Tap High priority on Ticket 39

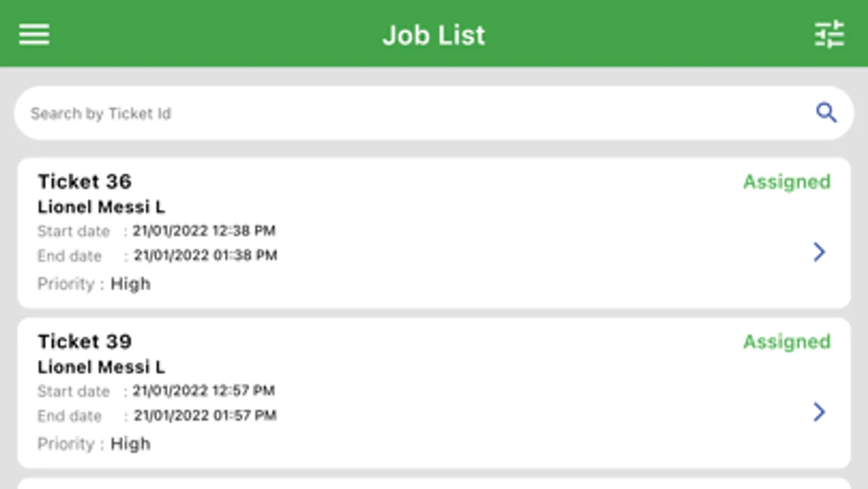point(130,443)
